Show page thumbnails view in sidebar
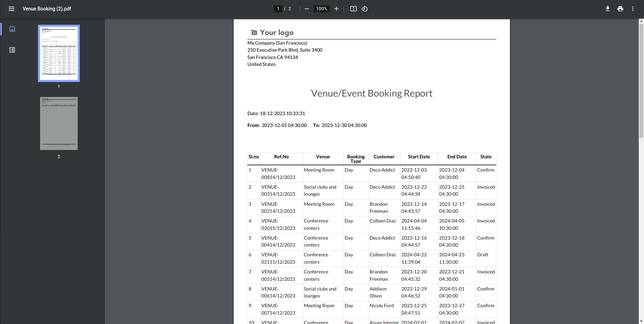The width and height of the screenshot is (644, 324). click(12, 29)
